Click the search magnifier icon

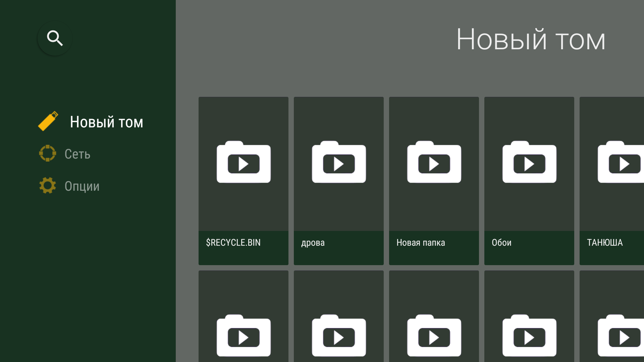point(55,38)
